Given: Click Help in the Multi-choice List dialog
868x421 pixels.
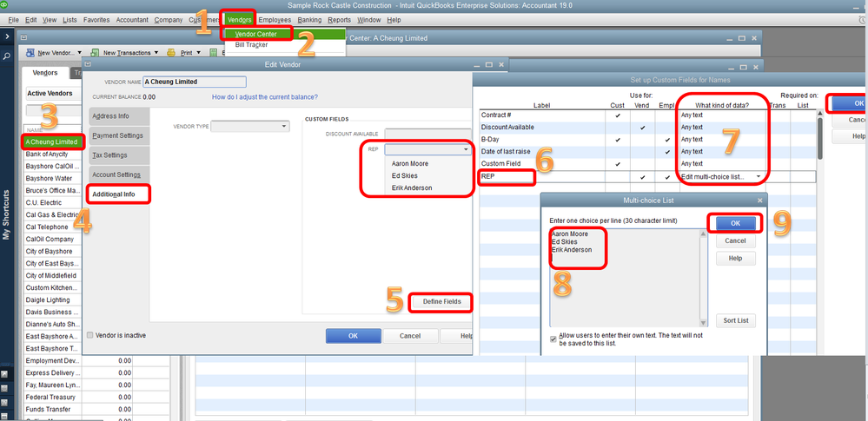Looking at the screenshot, I should click(x=736, y=259).
